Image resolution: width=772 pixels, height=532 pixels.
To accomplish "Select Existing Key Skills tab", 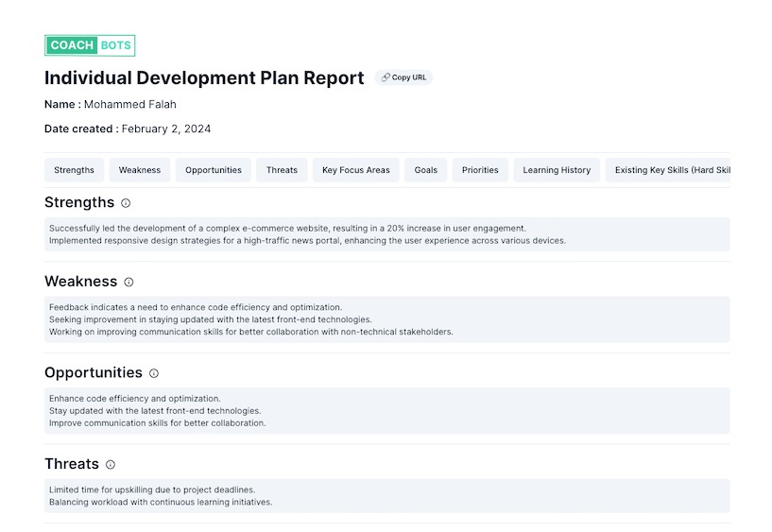I will click(669, 170).
